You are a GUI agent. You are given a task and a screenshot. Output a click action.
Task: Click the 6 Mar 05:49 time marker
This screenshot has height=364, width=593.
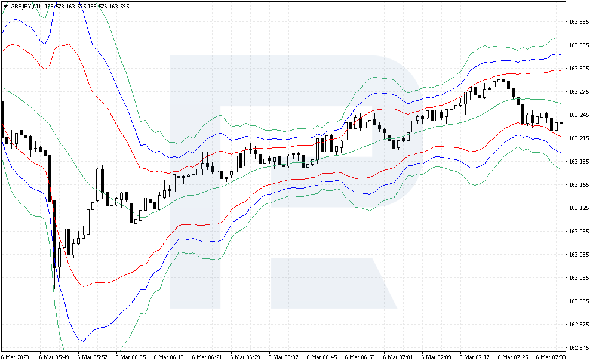[54, 357]
